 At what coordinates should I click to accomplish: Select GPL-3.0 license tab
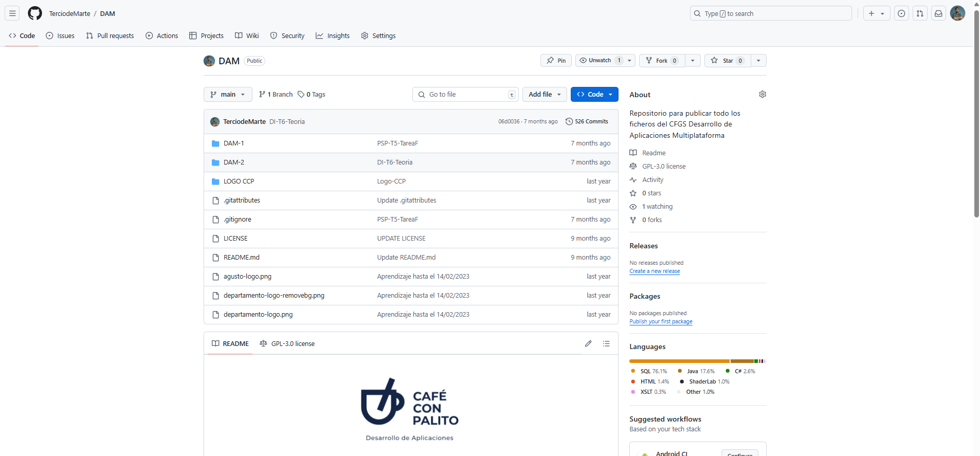coord(287,343)
